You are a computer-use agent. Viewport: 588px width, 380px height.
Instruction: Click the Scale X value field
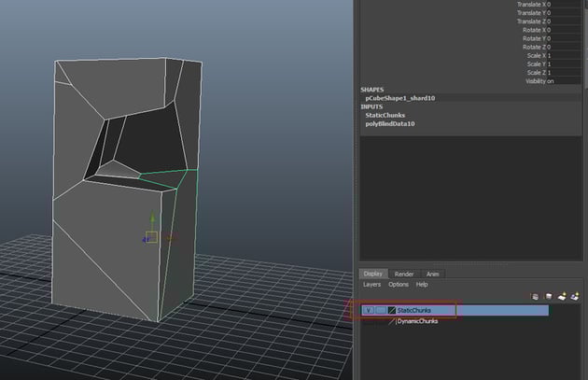pos(564,55)
